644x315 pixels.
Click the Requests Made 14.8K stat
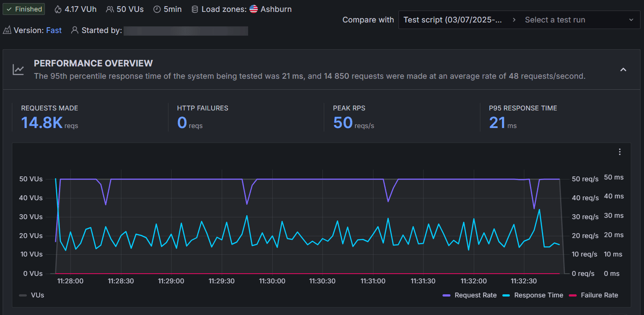pyautogui.click(x=42, y=122)
